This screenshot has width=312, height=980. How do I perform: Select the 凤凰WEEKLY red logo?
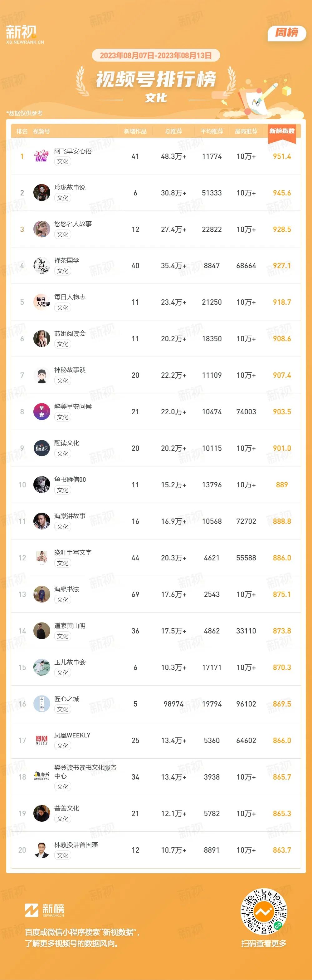coord(42,740)
